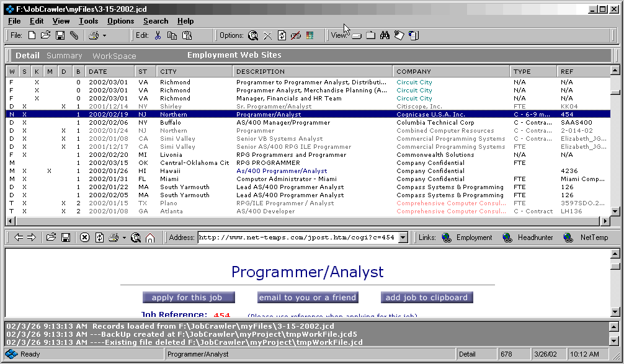Click into the Address URL field
The image size is (624, 364).
tap(298, 237)
